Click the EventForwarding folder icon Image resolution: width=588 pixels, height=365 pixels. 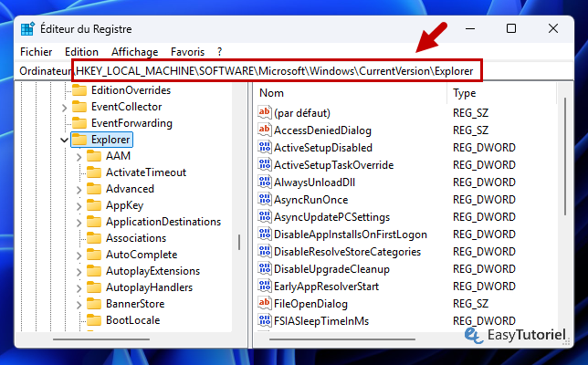pos(79,123)
